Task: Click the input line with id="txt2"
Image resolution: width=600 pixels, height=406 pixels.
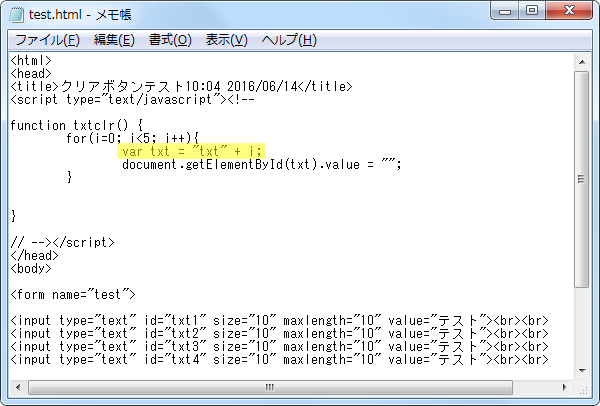Action: tap(279, 334)
